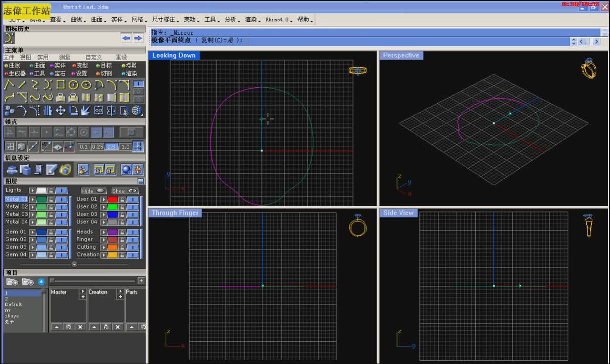
Task: Toggle the grid snap icon beside 1.0
Action: coord(138,146)
